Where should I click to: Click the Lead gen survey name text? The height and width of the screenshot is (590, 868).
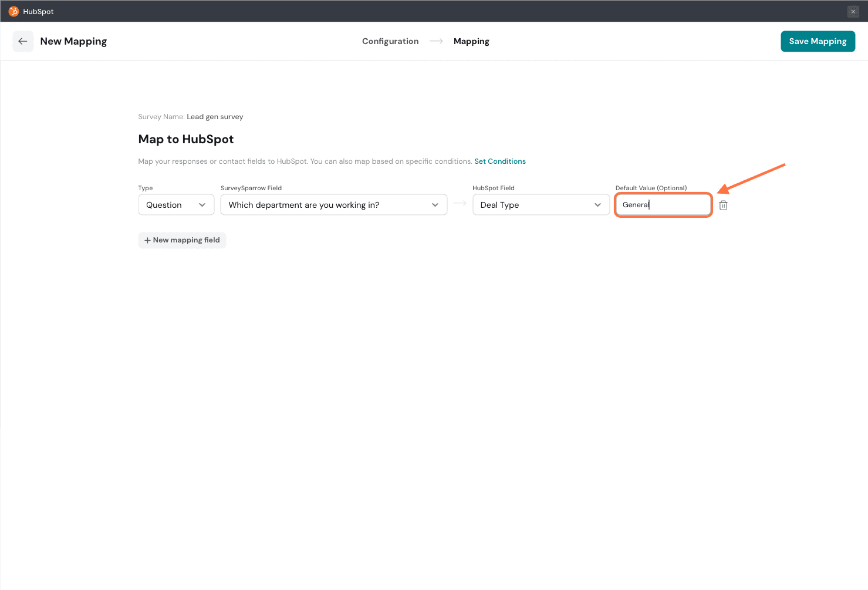pyautogui.click(x=215, y=117)
